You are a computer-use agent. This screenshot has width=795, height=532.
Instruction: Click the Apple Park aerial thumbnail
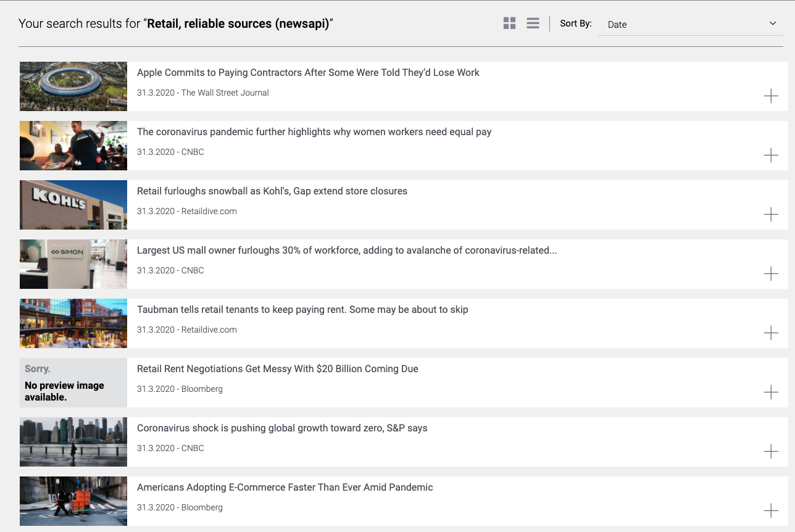click(73, 86)
